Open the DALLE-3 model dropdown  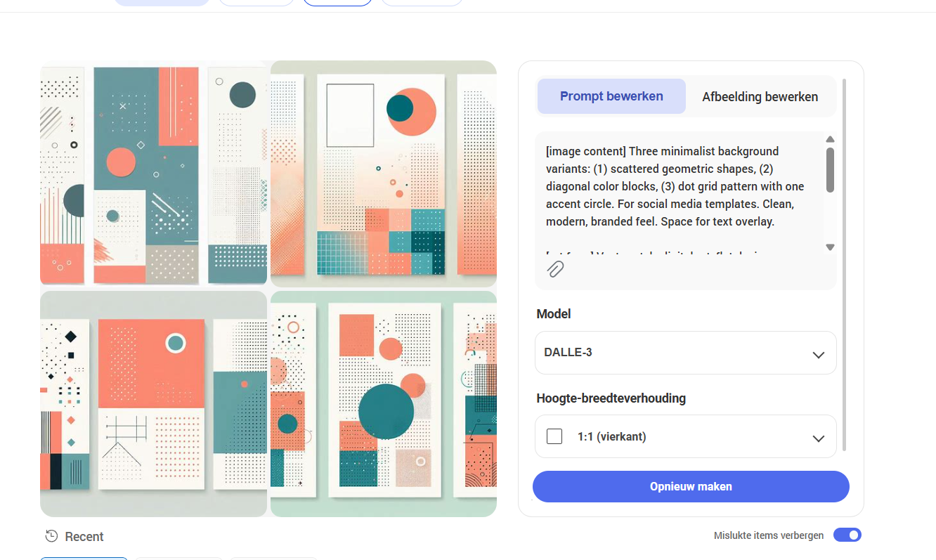tap(685, 353)
